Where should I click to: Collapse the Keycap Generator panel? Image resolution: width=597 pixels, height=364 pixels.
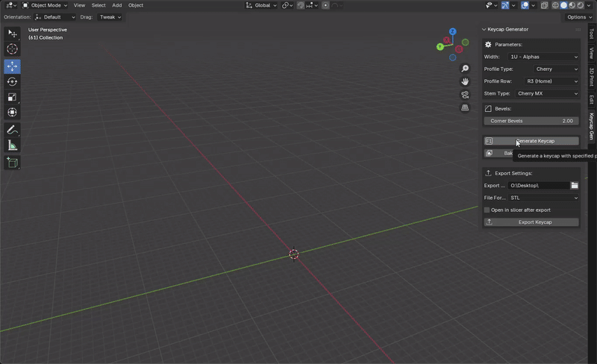click(484, 29)
